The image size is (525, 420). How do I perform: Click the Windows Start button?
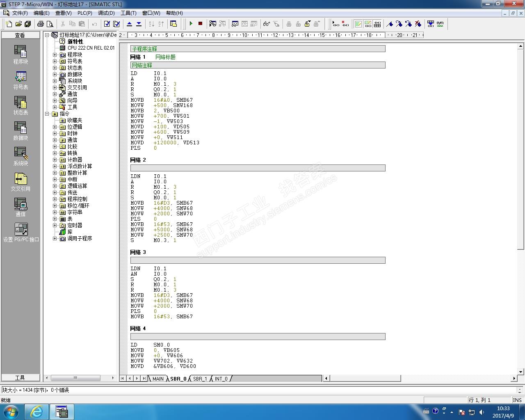pyautogui.click(x=11, y=411)
